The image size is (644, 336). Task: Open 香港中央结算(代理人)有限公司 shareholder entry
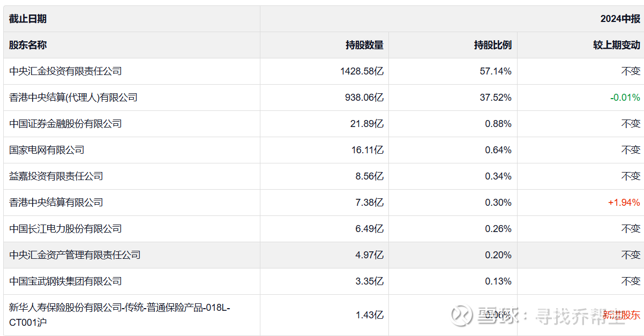(x=73, y=98)
